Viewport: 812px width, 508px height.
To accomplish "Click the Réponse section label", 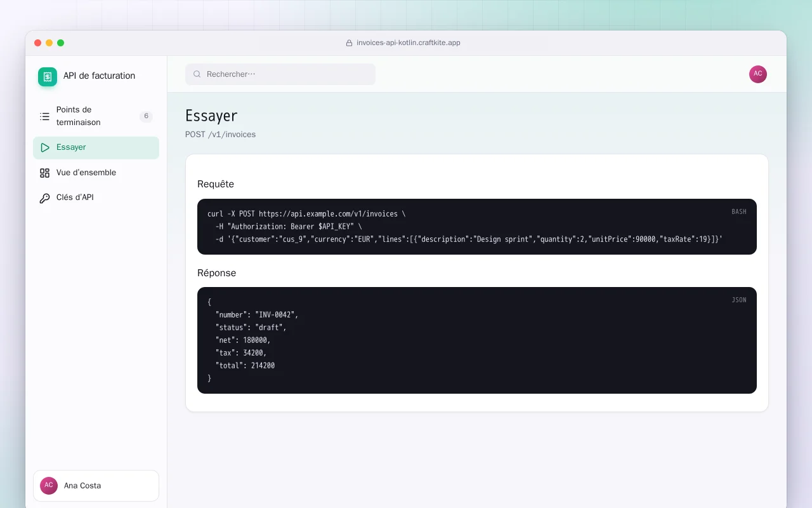I will 216,273.
